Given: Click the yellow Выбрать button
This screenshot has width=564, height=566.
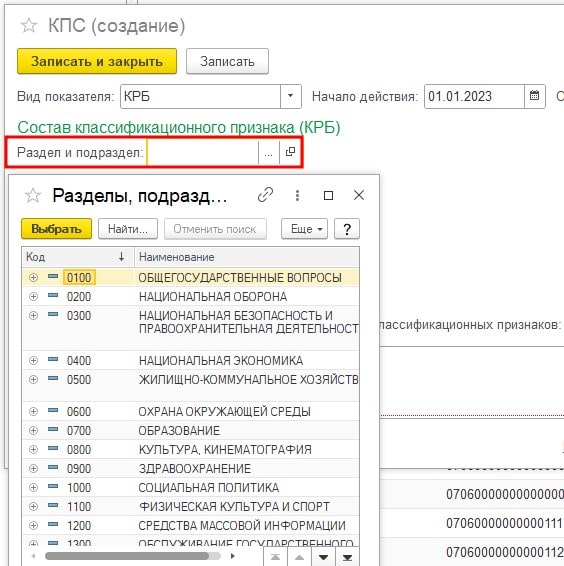Looking at the screenshot, I should tap(56, 229).
